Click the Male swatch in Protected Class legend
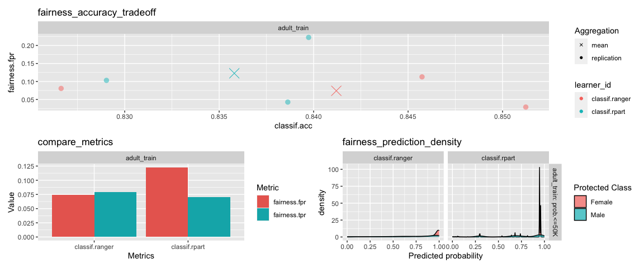644x268 pixels. 580,214
